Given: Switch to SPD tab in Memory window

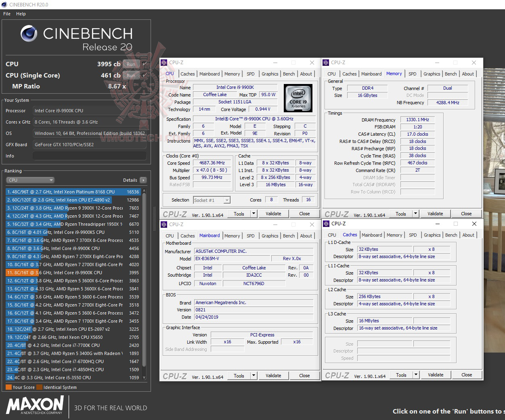Looking at the screenshot, I should click(x=412, y=74).
